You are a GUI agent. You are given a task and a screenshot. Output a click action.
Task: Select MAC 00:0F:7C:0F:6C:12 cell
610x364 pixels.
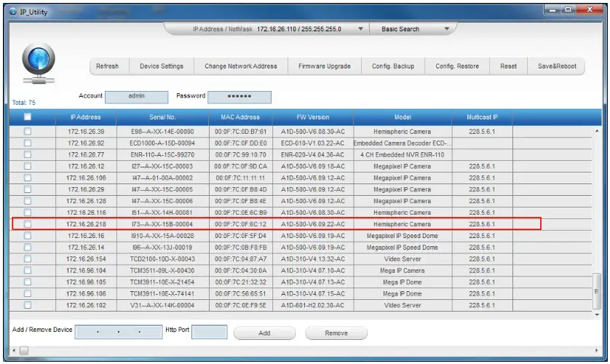[x=240, y=224]
